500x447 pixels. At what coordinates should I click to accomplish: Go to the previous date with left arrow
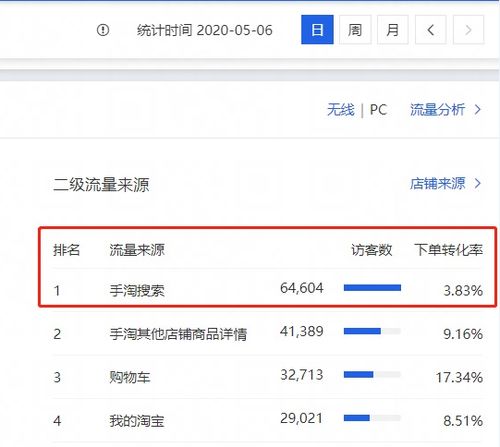click(x=431, y=30)
